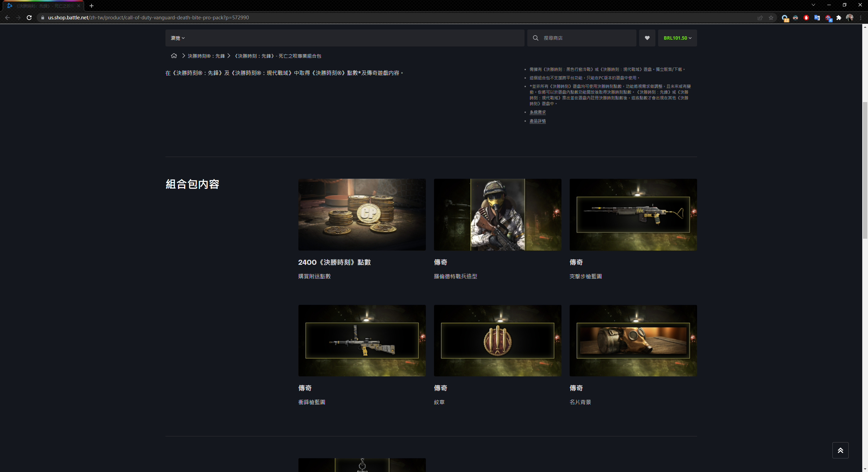Open Chrome three-dot menu
Screen dimensions: 868x472
click(x=861, y=18)
